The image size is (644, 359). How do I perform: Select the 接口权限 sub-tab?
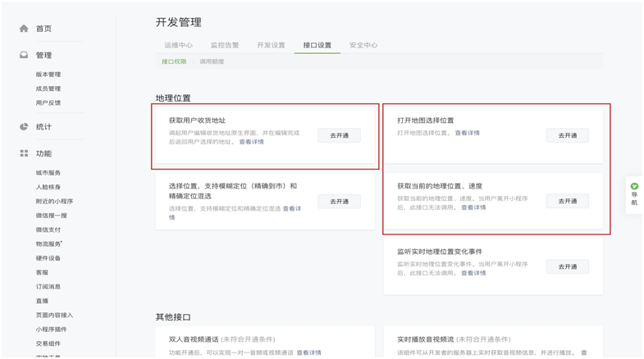(x=174, y=61)
